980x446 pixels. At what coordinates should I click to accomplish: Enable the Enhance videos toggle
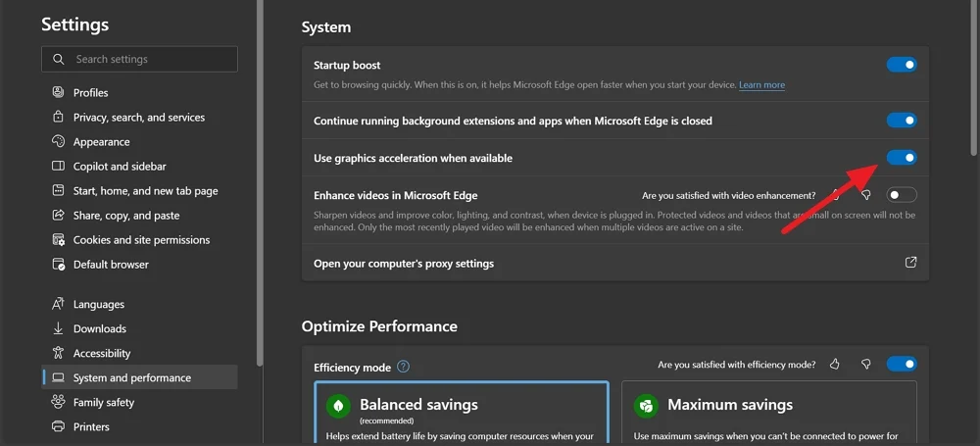point(902,195)
